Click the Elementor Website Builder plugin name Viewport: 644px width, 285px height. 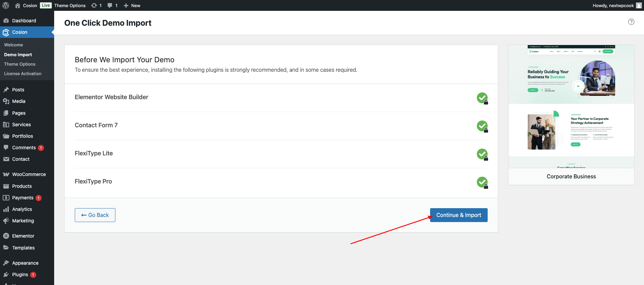pos(111,97)
